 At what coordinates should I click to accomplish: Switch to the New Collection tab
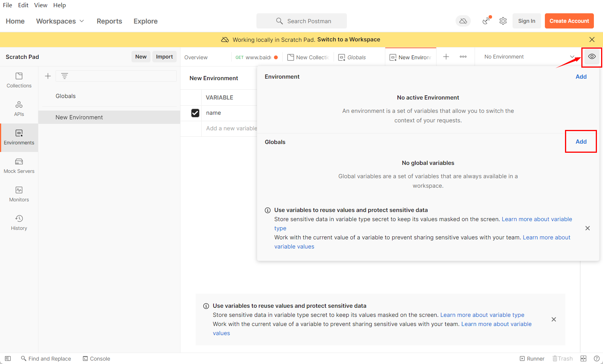pos(308,57)
